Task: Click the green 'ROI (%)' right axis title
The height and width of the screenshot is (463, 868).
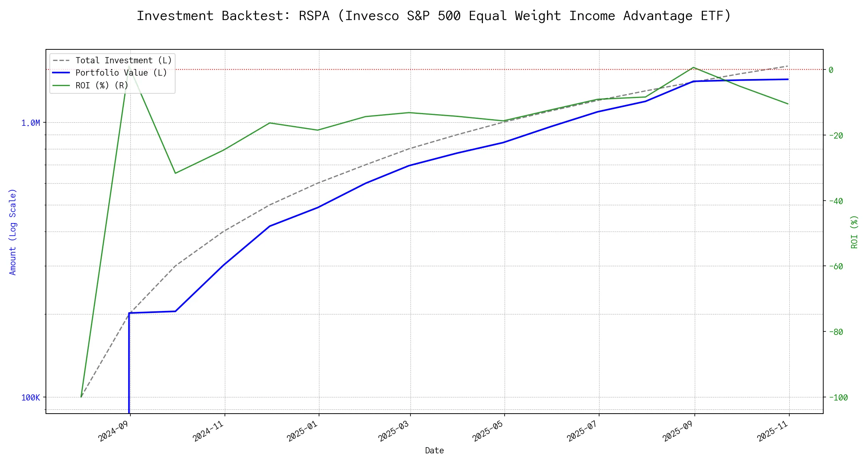Action: click(854, 232)
